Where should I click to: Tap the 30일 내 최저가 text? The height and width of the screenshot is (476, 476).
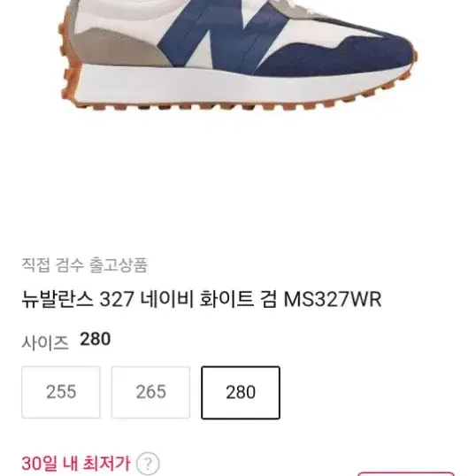(76, 464)
